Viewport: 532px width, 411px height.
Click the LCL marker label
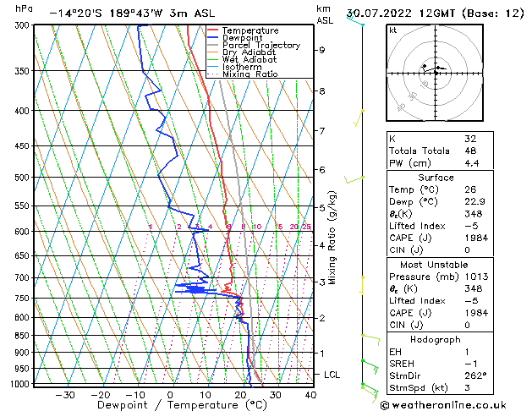click(332, 375)
